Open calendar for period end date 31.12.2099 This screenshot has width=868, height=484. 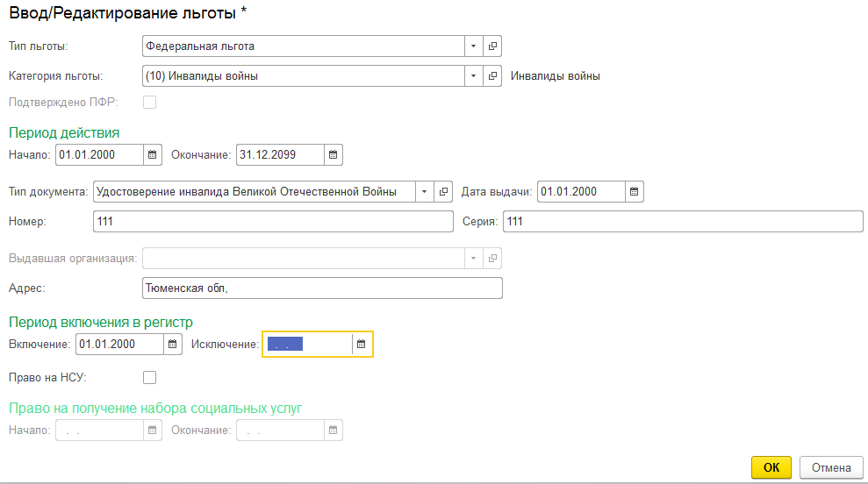(x=333, y=155)
